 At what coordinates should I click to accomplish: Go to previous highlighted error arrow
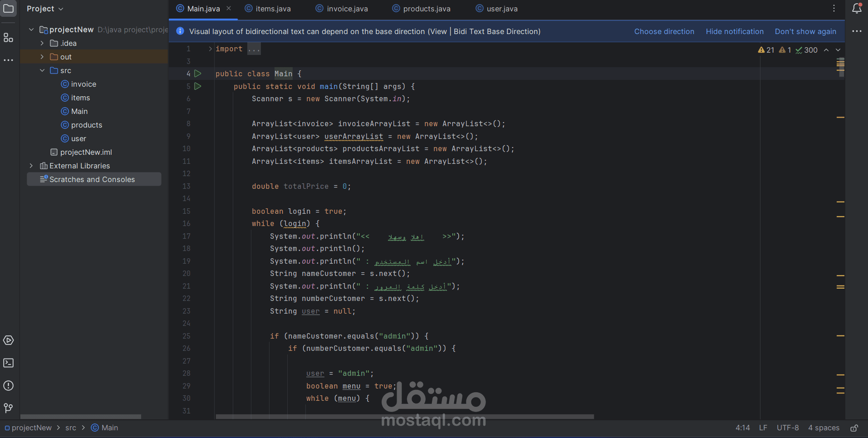[826, 50]
